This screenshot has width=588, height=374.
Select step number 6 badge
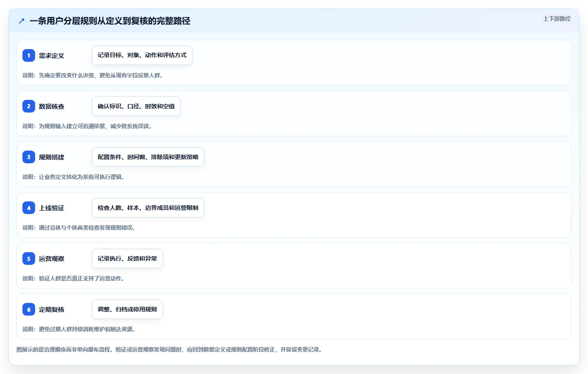(x=29, y=309)
